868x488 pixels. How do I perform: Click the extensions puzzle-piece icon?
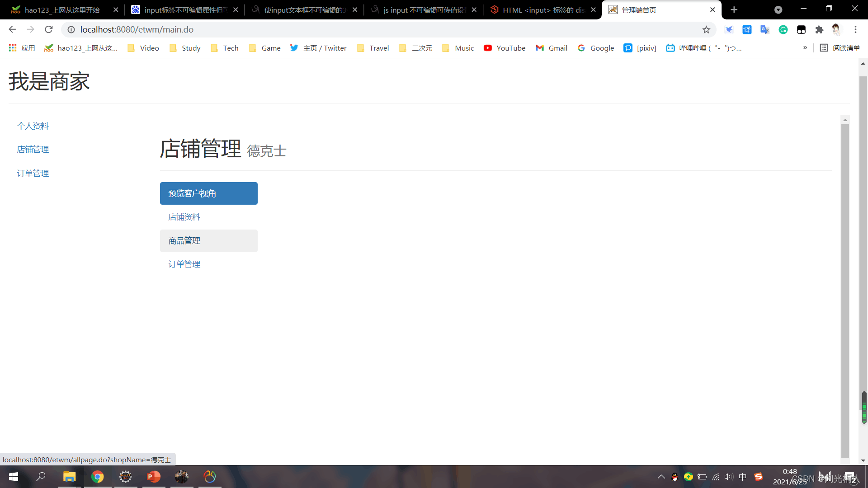[820, 29]
